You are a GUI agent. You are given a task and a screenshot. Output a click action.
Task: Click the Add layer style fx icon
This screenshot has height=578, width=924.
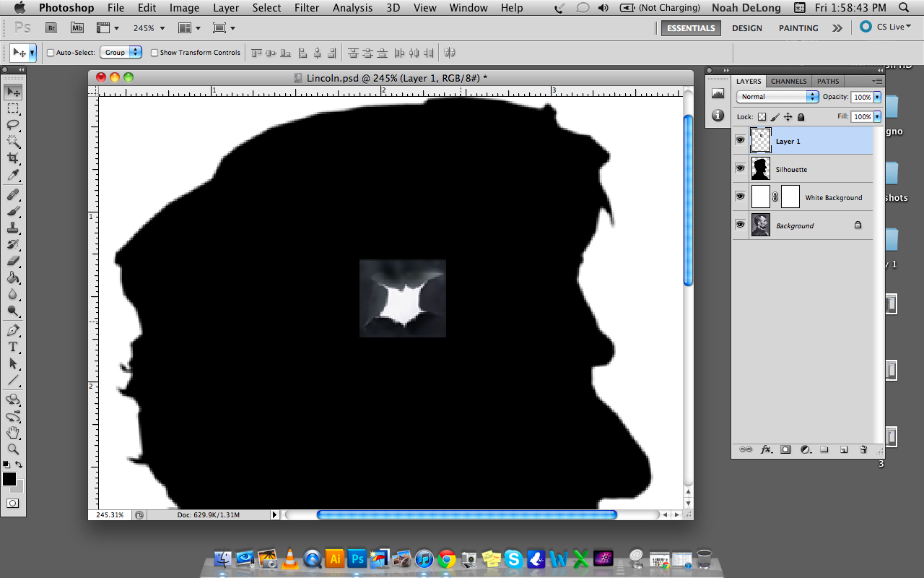tap(766, 449)
